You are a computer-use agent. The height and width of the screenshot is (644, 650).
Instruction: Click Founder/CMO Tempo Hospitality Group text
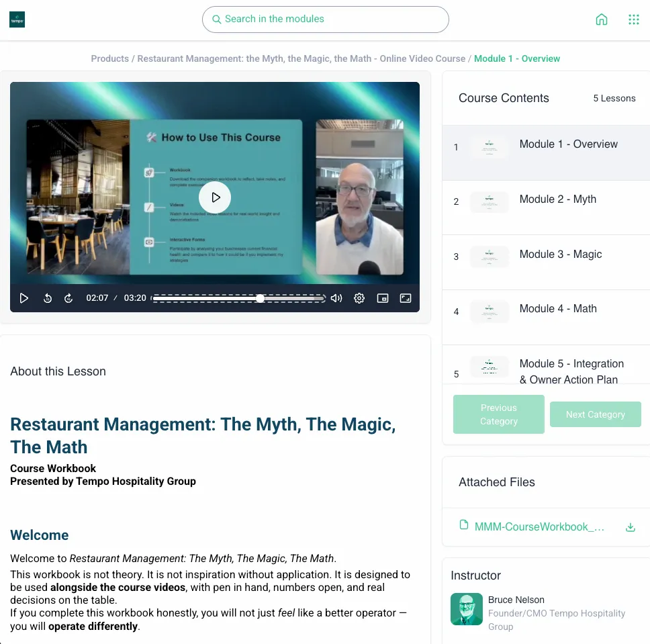pos(556,620)
